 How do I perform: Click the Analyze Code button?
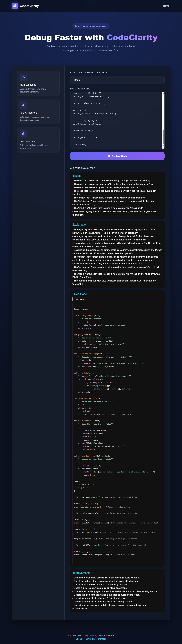point(117,156)
